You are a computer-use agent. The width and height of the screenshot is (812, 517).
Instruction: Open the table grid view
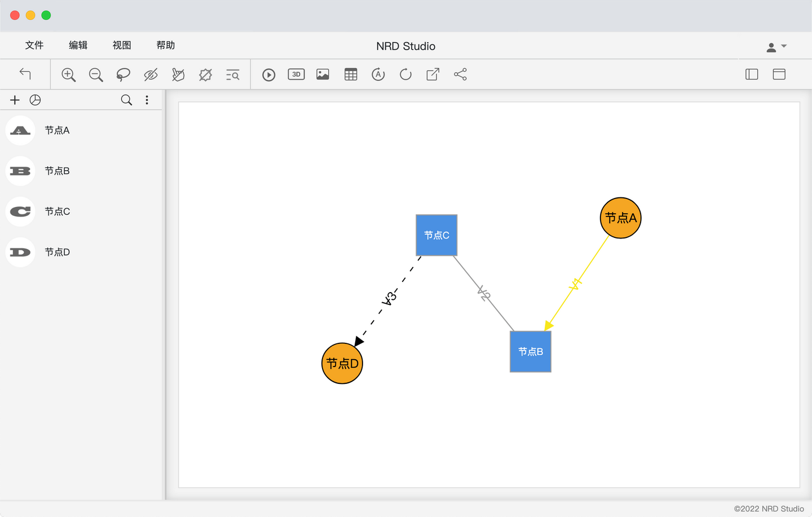tap(351, 74)
